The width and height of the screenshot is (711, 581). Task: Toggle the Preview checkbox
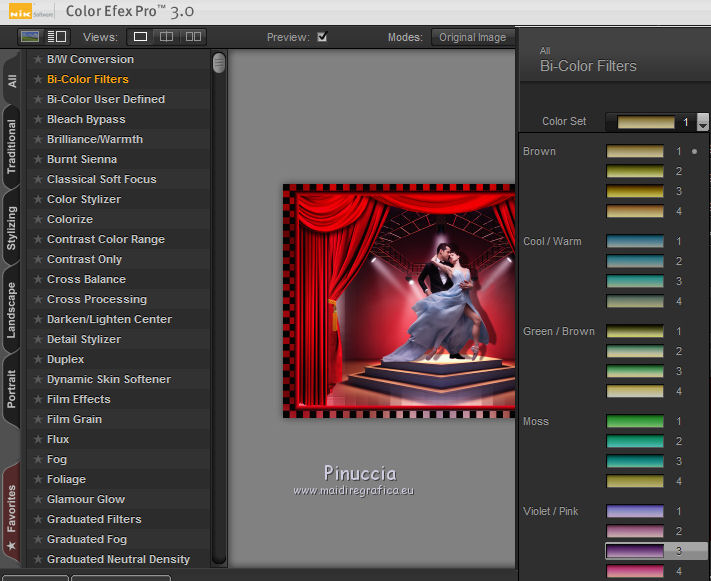click(322, 37)
